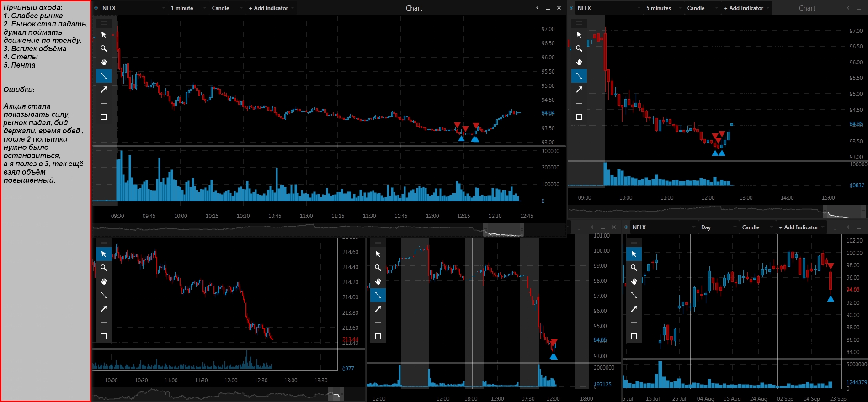The height and width of the screenshot is (402, 868).
Task: Select the trend line tool in 1 minute chart
Action: [104, 76]
